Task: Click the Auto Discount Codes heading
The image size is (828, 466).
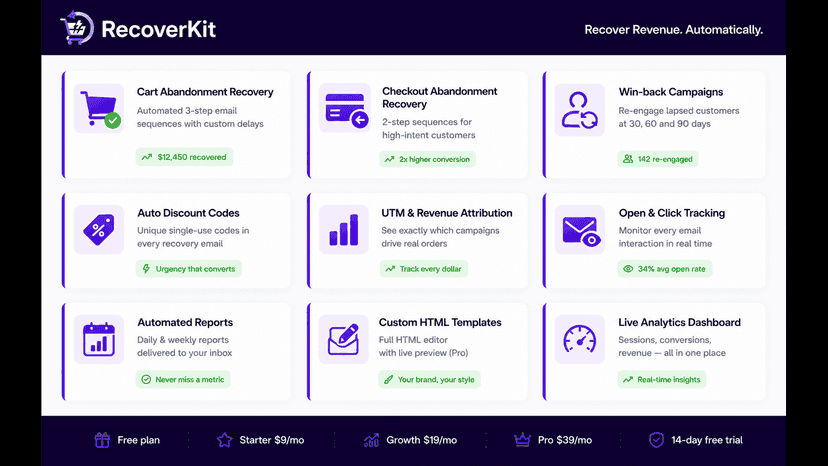Action: tap(188, 213)
